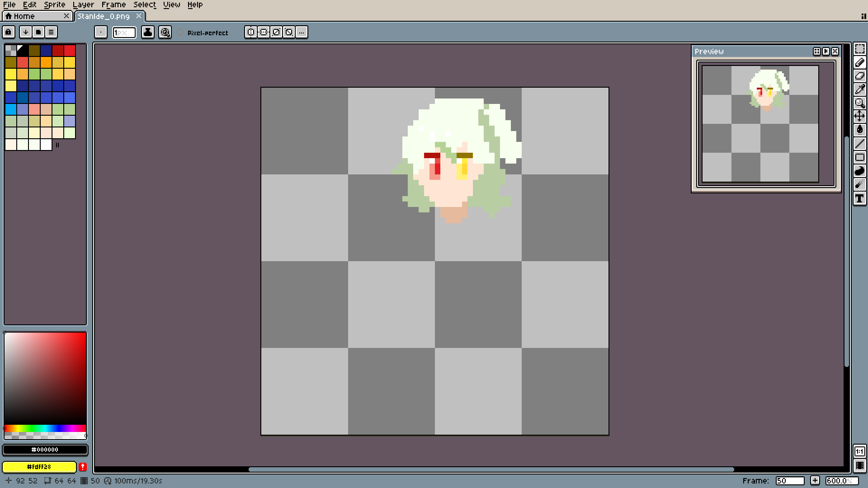Image resolution: width=868 pixels, height=488 pixels.
Task: Open the Sprite menu
Action: click(55, 5)
